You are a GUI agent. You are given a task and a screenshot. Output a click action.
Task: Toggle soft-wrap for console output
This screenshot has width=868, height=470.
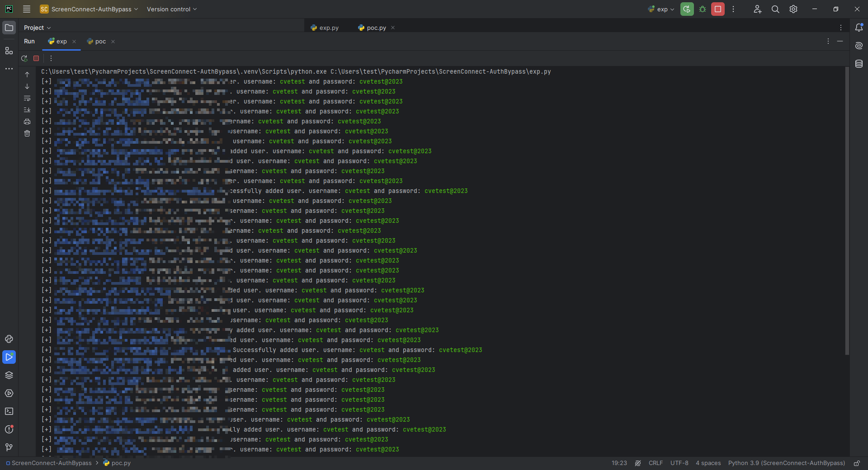(27, 98)
